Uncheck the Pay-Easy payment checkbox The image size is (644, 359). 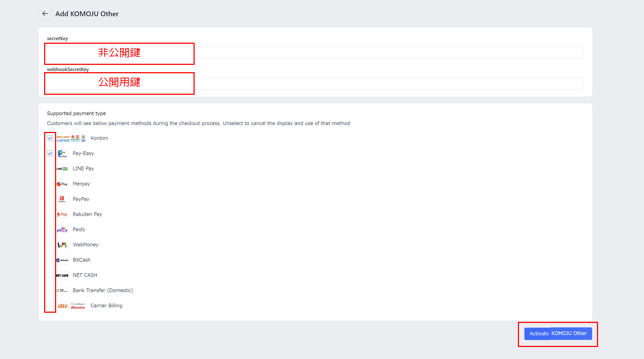[x=50, y=153]
